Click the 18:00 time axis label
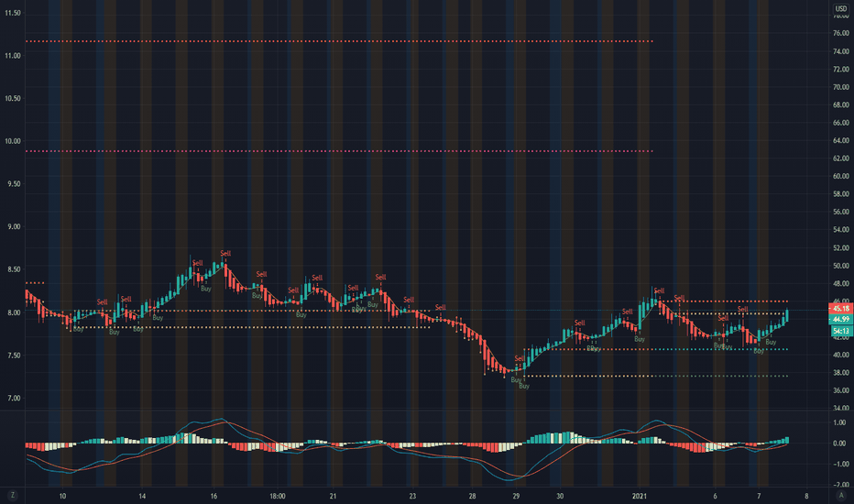 click(278, 496)
